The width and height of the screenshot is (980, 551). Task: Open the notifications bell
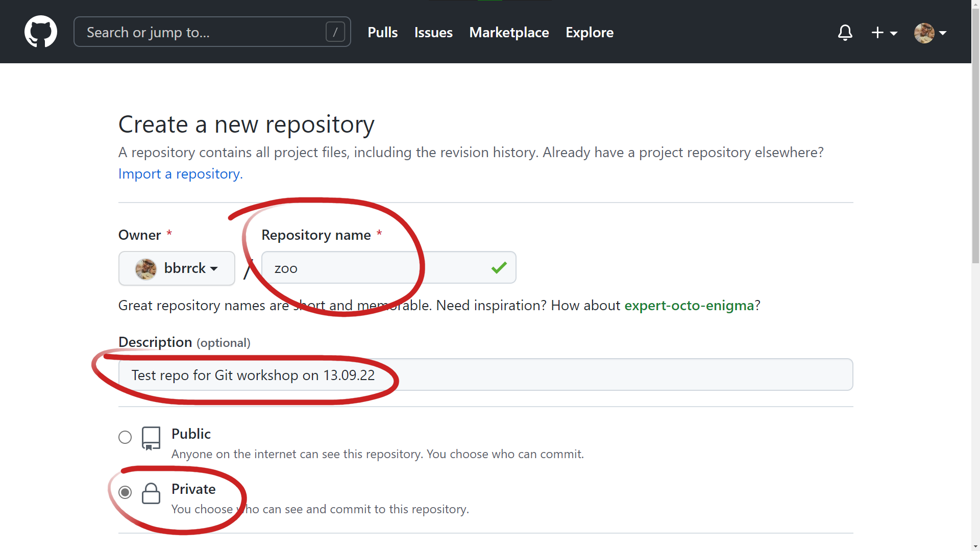pos(845,33)
